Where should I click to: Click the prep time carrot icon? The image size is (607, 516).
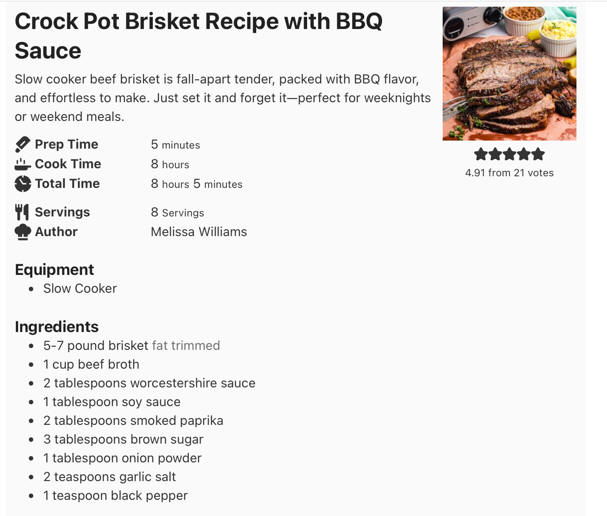pos(23,145)
